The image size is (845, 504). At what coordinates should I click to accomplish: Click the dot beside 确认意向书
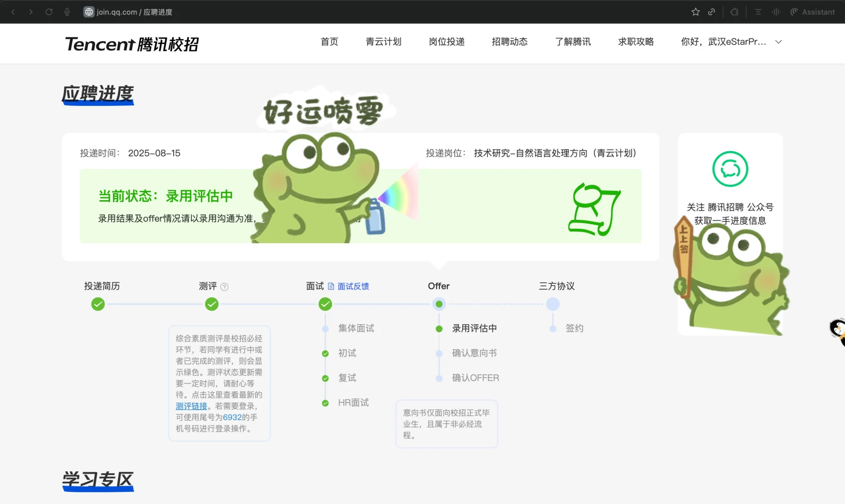click(439, 354)
